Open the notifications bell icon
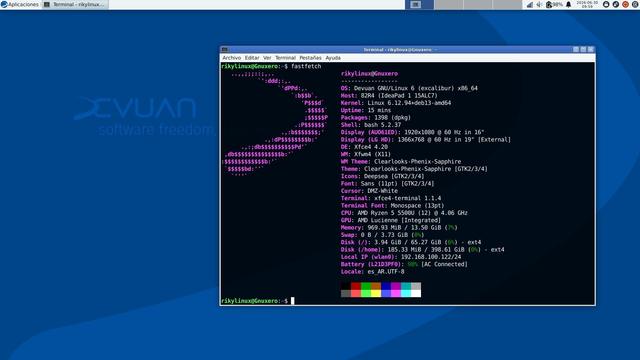This screenshot has width=640, height=360. coord(568,4)
